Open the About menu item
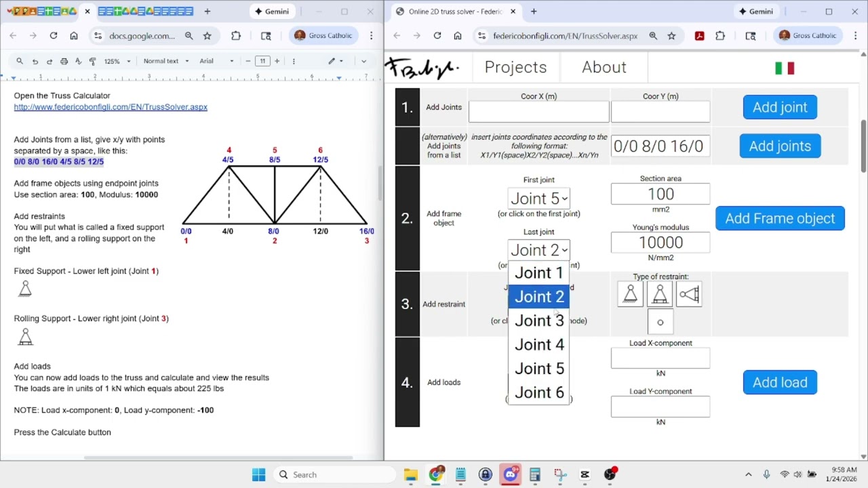868x488 pixels. coord(604,67)
